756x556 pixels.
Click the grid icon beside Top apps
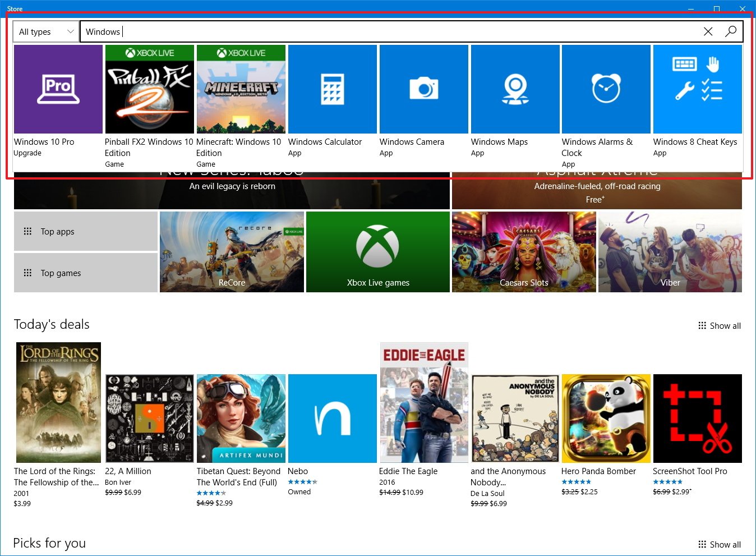pyautogui.click(x=27, y=231)
